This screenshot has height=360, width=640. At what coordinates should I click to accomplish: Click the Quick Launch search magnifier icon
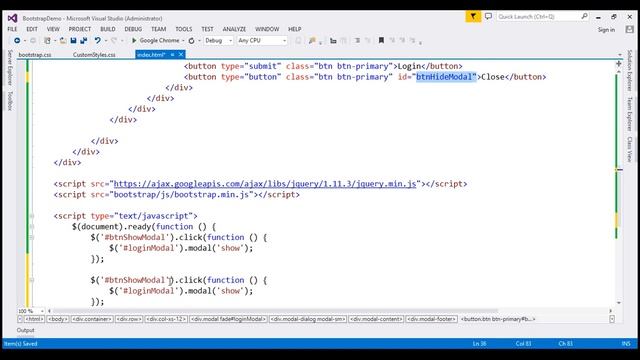pos(584,16)
